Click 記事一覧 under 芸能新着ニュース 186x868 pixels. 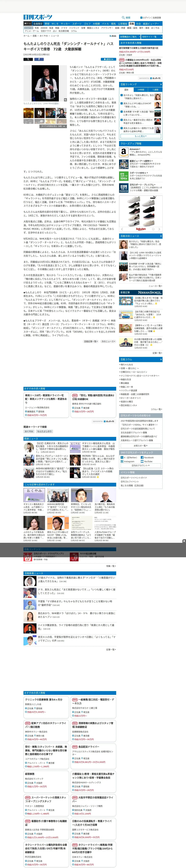click(x=111, y=649)
